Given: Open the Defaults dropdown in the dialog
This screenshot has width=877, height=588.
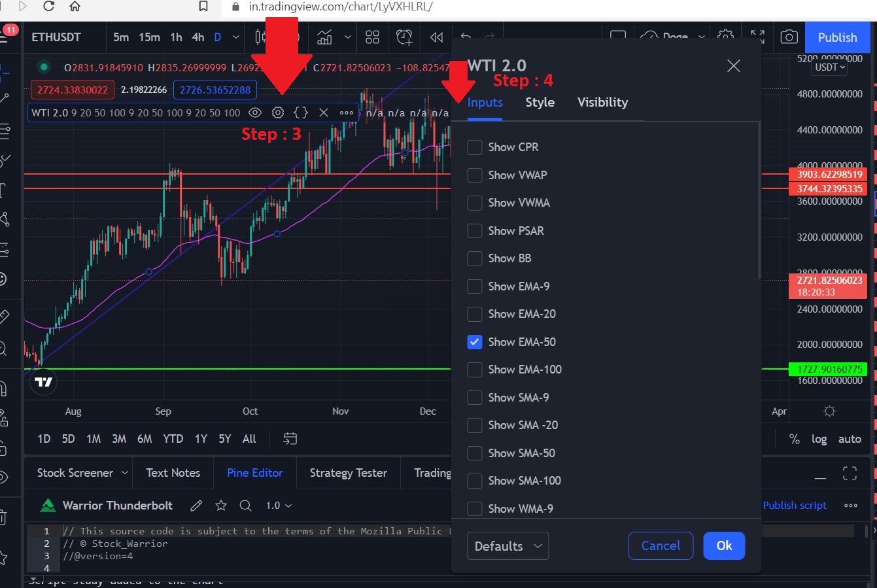Looking at the screenshot, I should pos(507,545).
